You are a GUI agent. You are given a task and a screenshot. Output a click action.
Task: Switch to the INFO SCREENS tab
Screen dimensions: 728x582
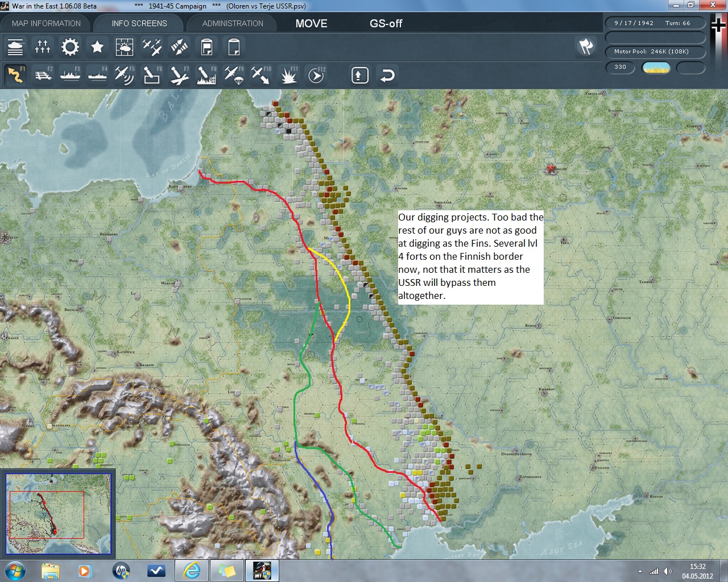click(139, 23)
